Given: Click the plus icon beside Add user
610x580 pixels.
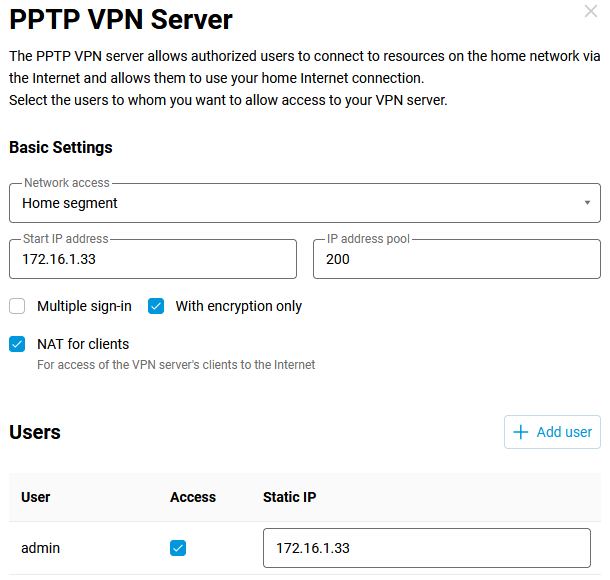Looking at the screenshot, I should tap(520, 432).
